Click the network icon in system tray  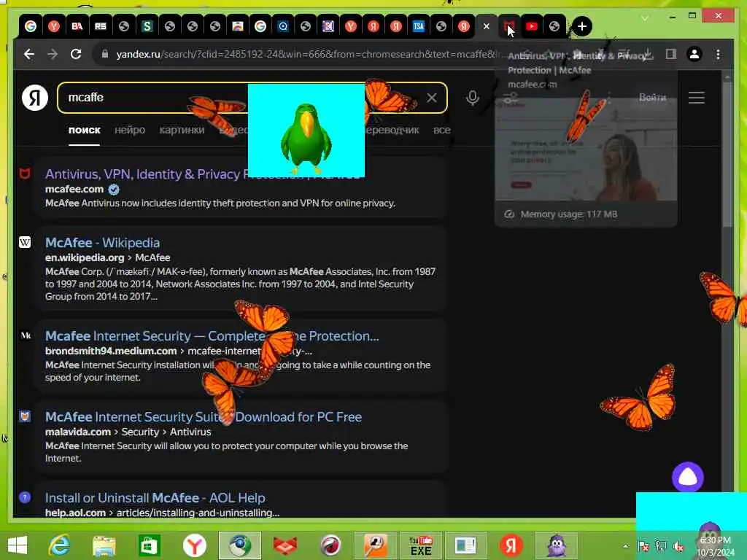pyautogui.click(x=661, y=546)
